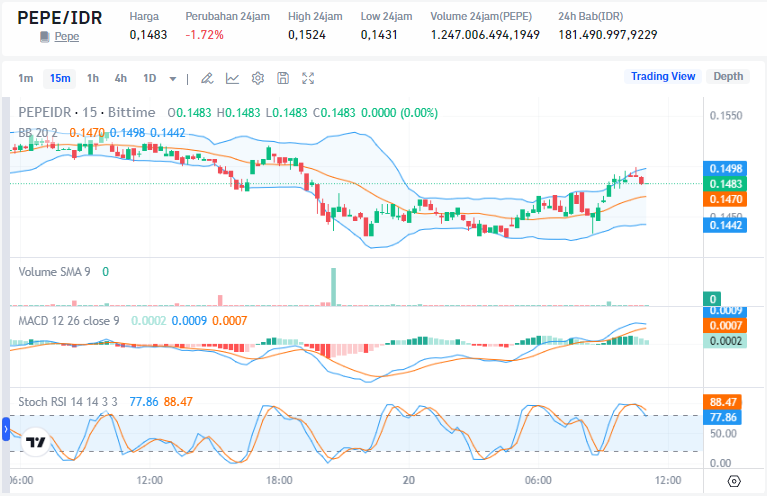Viewport: 767px width, 496px height.
Task: Select the 4h timeframe
Action: pyautogui.click(x=120, y=78)
